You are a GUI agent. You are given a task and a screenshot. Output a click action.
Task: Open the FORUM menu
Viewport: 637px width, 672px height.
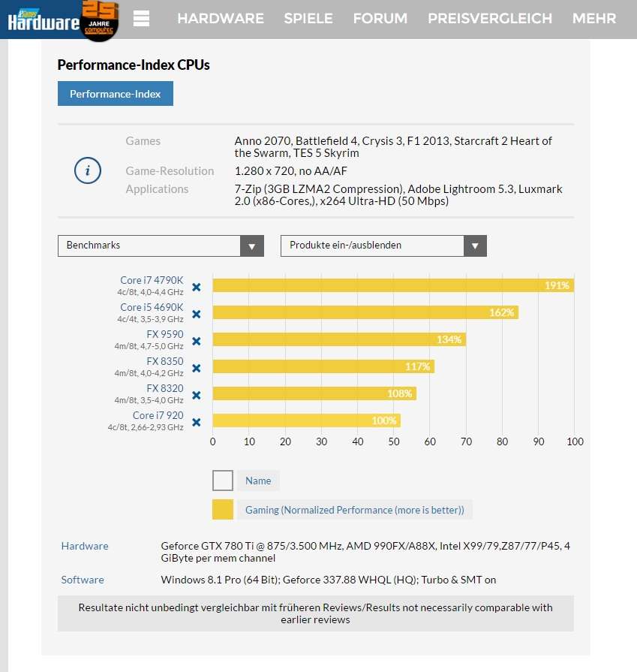(x=380, y=19)
